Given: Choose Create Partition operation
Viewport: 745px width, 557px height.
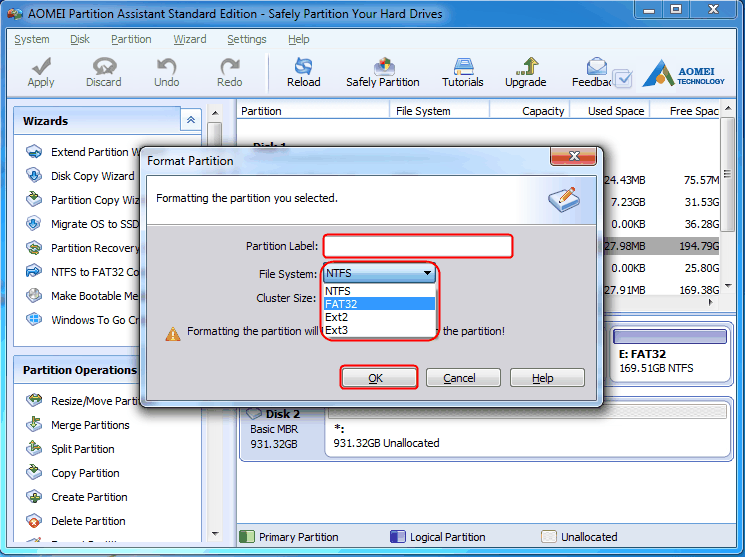Looking at the screenshot, I should 76,497.
